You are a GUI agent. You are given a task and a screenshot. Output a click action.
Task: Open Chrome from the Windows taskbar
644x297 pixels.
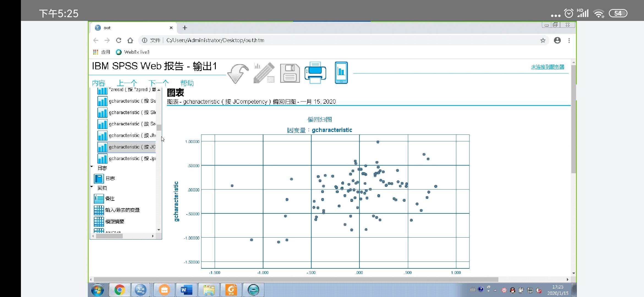[120, 290]
